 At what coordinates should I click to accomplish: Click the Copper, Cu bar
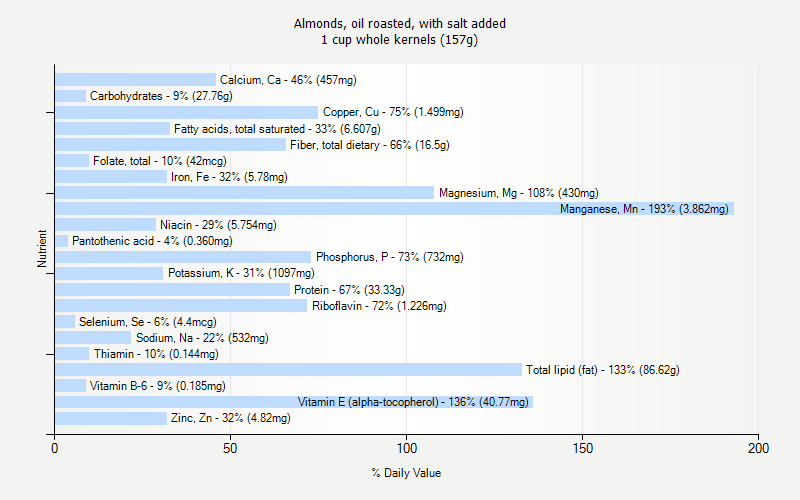tap(186, 112)
